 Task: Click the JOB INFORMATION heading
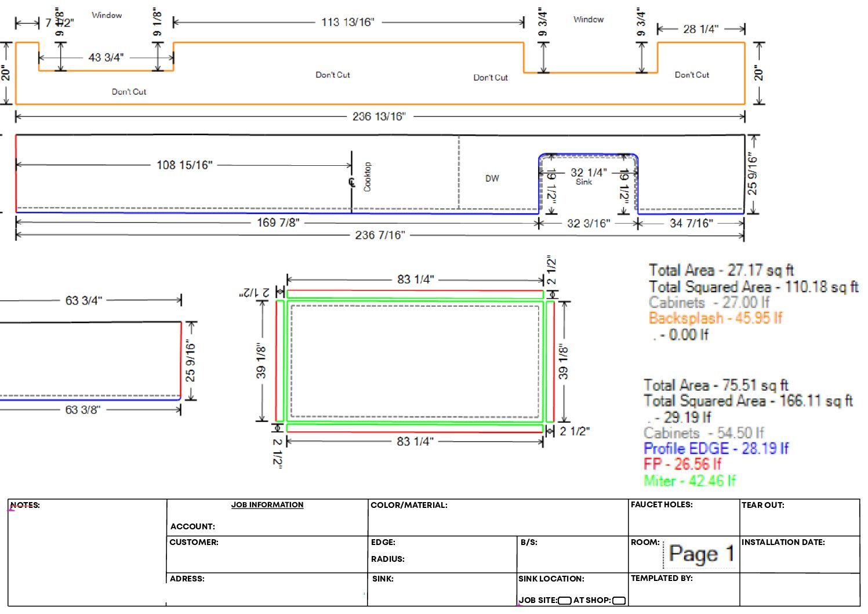pos(267,505)
